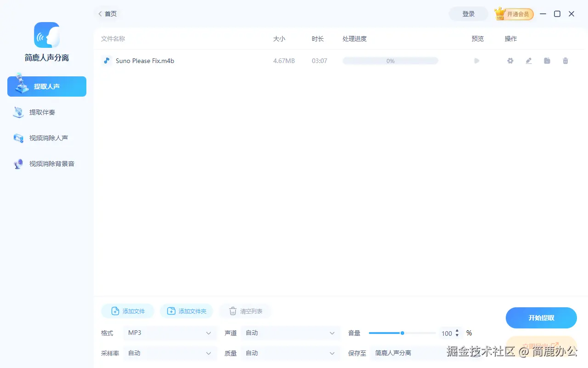Start extraction with the 开始提取 button
The width and height of the screenshot is (588, 368).
pos(541,317)
